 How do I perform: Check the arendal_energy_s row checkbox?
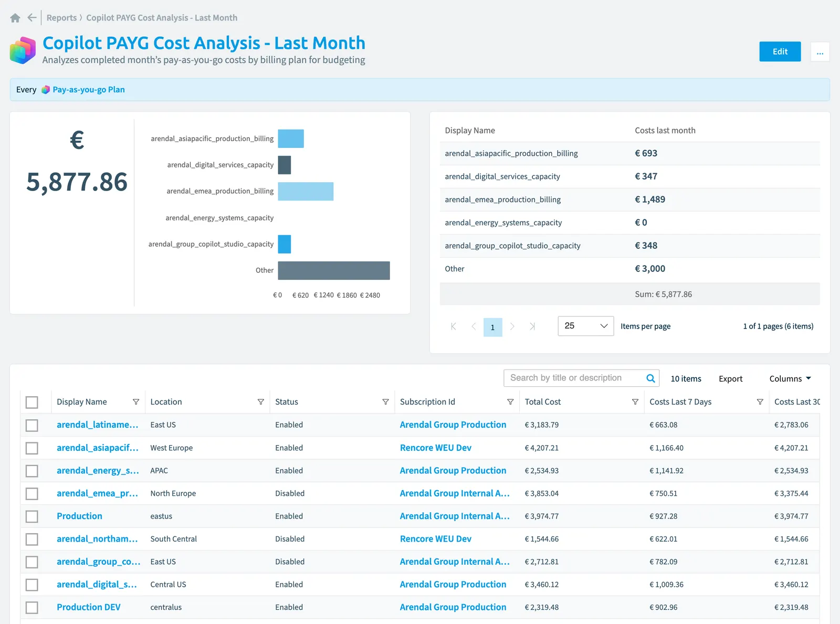32,471
